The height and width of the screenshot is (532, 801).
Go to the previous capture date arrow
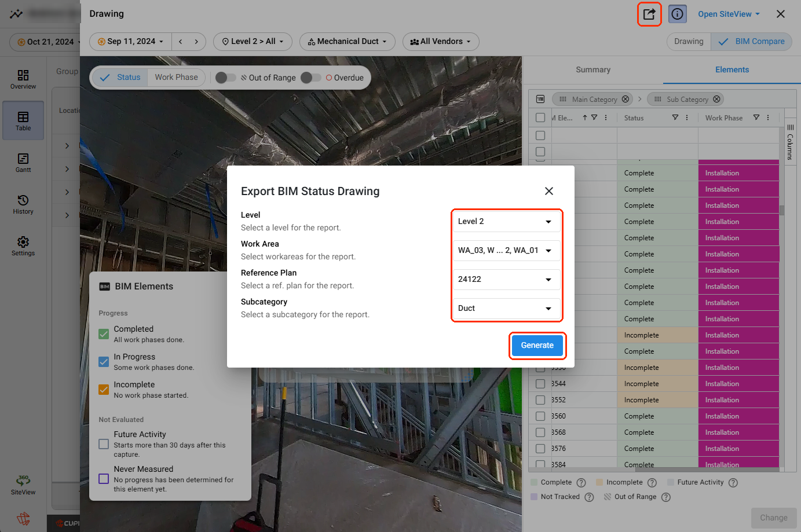[x=181, y=42]
